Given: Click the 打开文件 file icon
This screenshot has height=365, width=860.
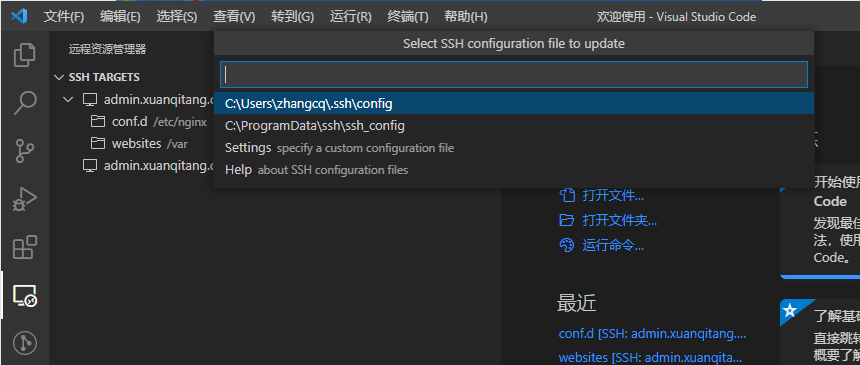Looking at the screenshot, I should [566, 195].
